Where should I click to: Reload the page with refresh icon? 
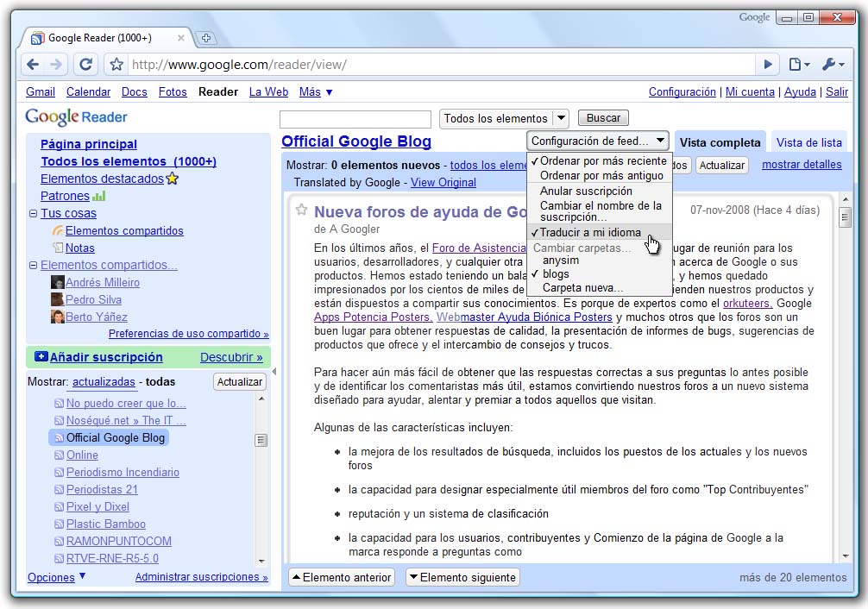point(85,64)
